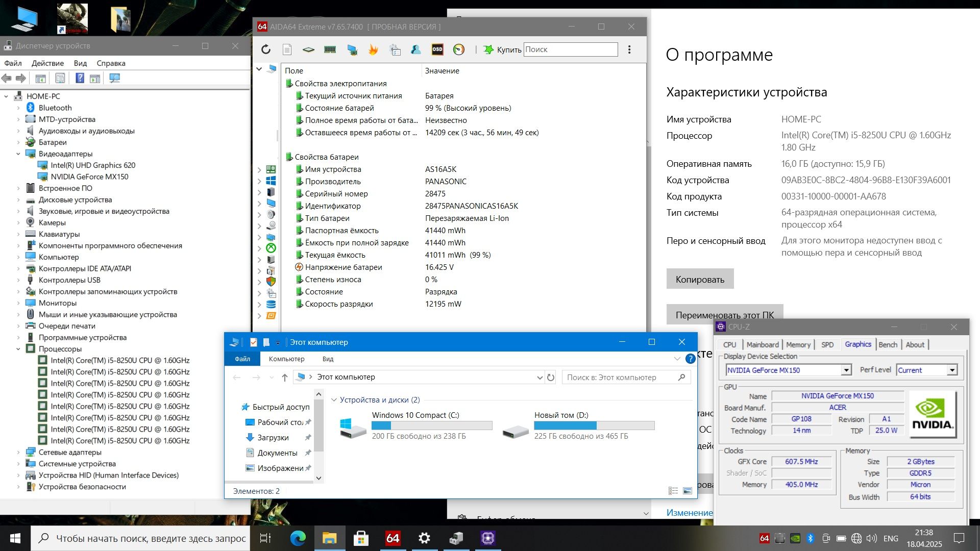Expand the Контроллеры USB node
980x551 pixels.
pyautogui.click(x=18, y=280)
